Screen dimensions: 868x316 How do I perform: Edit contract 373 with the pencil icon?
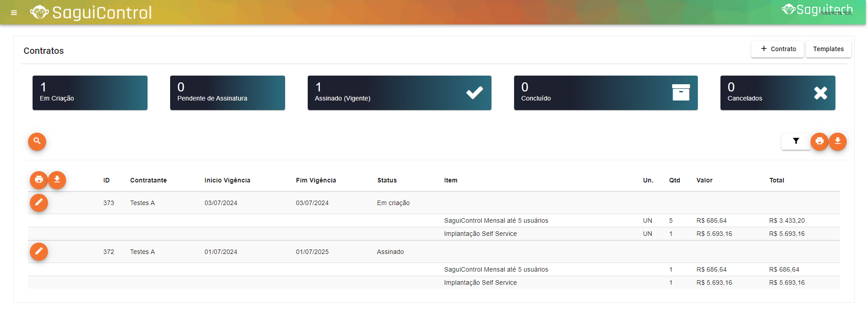pos(39,202)
